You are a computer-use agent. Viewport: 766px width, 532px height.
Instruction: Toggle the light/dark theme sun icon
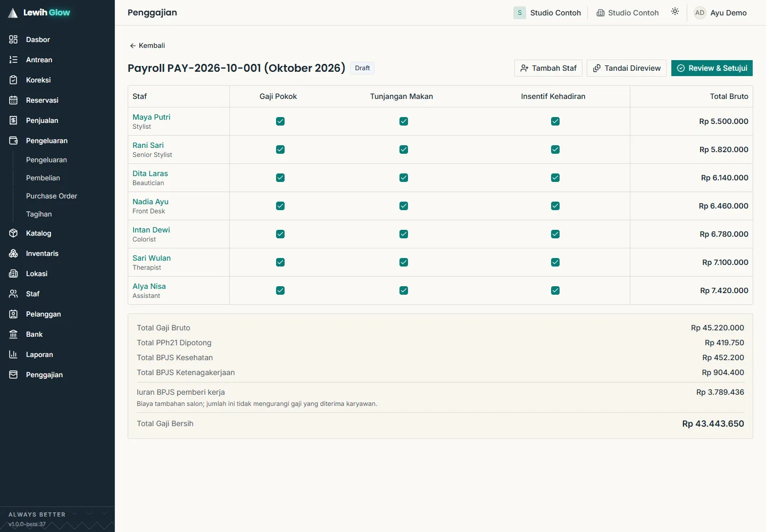675,12
